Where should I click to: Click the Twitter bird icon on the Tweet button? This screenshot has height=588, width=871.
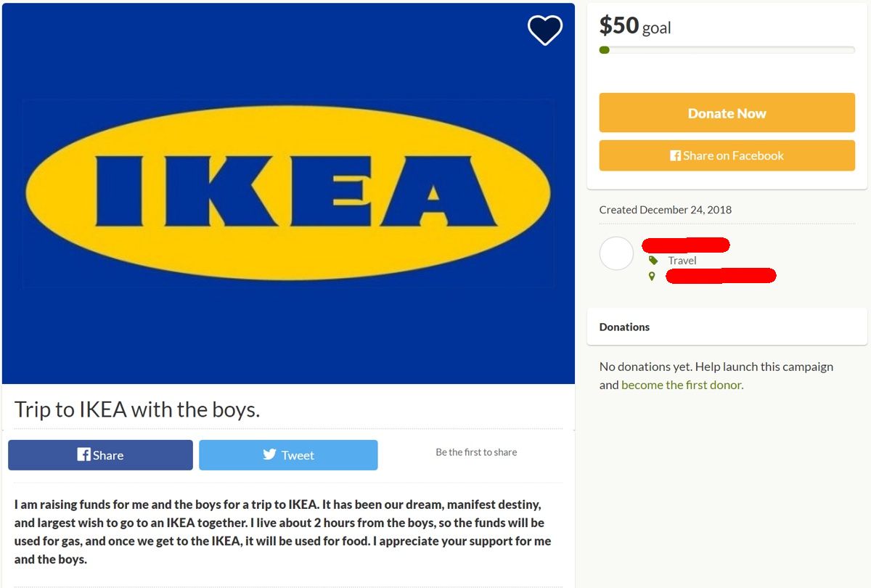(x=270, y=454)
